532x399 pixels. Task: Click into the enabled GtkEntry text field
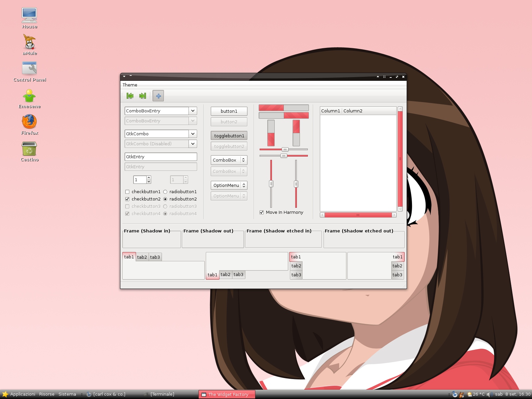coord(161,157)
